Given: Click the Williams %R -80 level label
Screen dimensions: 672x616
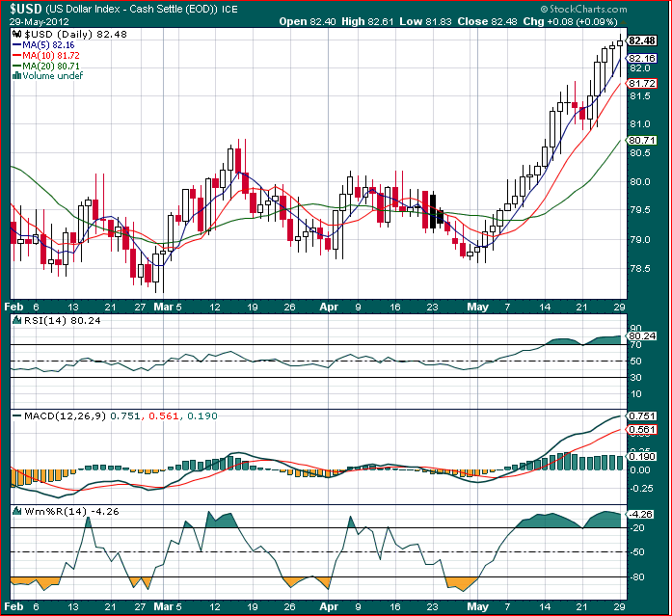Looking at the screenshot, I should tap(637, 577).
